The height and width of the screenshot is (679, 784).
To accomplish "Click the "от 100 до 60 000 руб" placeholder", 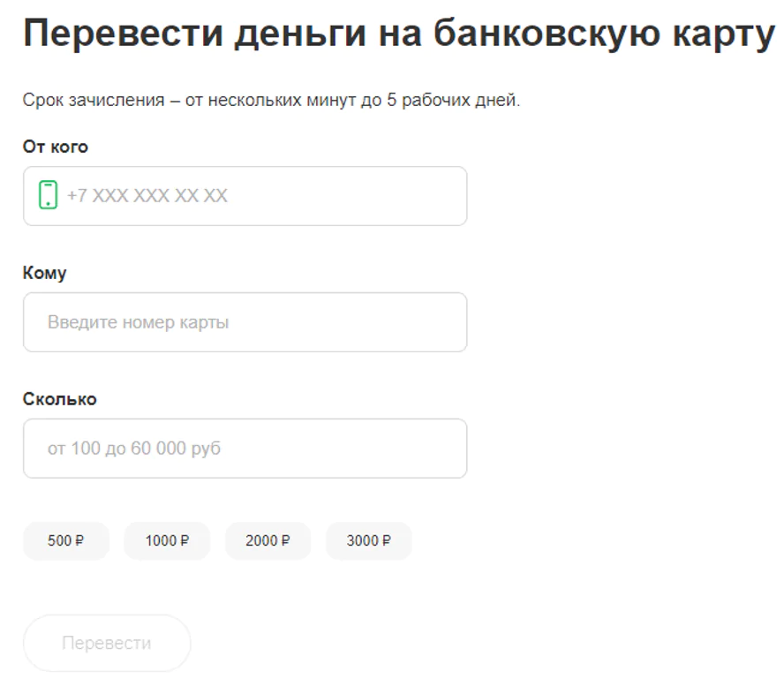I will [x=134, y=449].
